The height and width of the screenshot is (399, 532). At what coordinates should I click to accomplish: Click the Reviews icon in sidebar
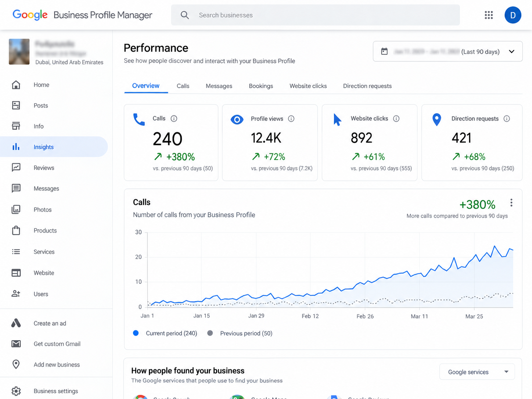[16, 168]
